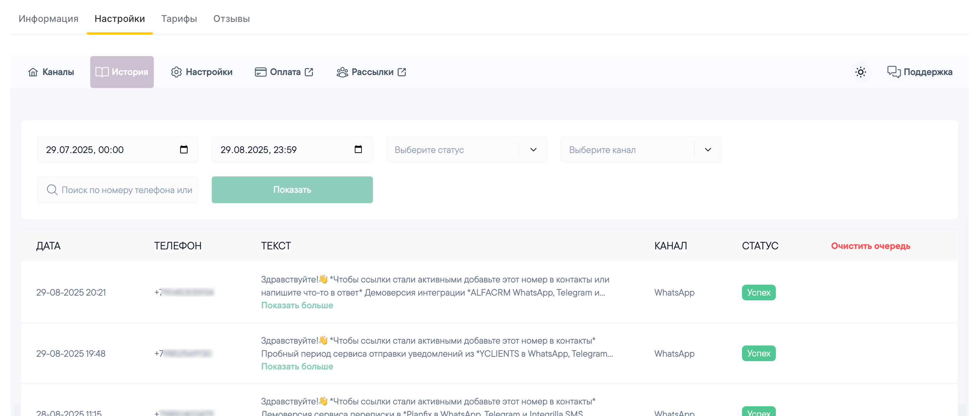Open the end date calendar picker icon
This screenshot has width=980, height=416.
(x=358, y=149)
